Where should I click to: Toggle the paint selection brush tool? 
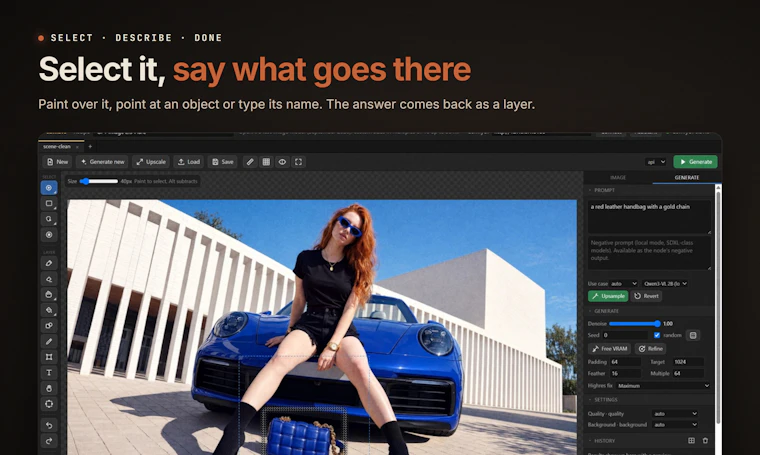(49, 188)
